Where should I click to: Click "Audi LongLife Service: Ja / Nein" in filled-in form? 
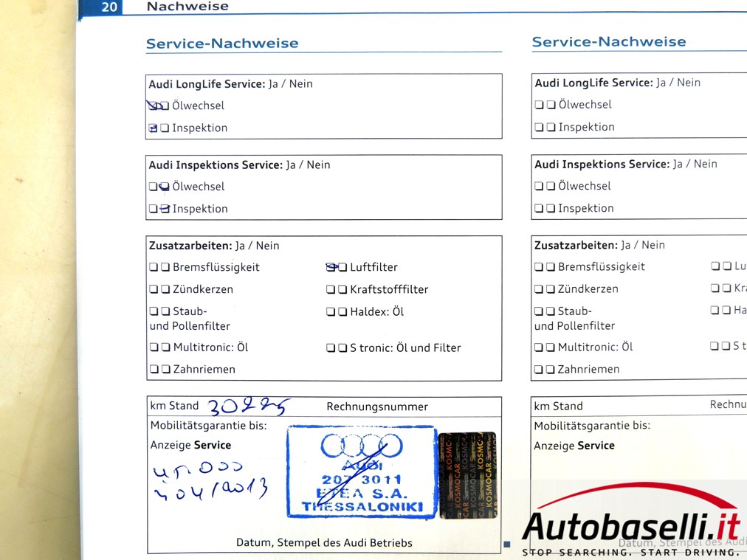click(230, 84)
